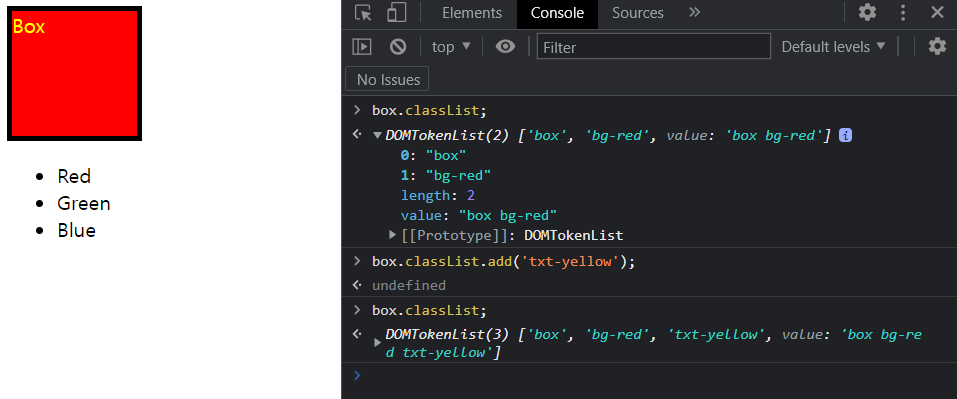Click the box.classList.add('txt-yellow'); command line
Image resolution: width=957 pixels, height=399 pixels.
tap(504, 262)
